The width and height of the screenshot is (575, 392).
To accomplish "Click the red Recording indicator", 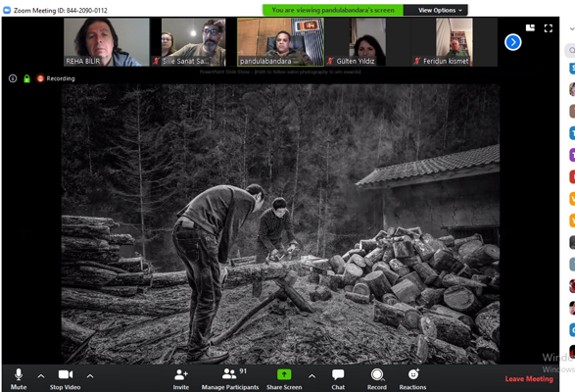I will [56, 78].
